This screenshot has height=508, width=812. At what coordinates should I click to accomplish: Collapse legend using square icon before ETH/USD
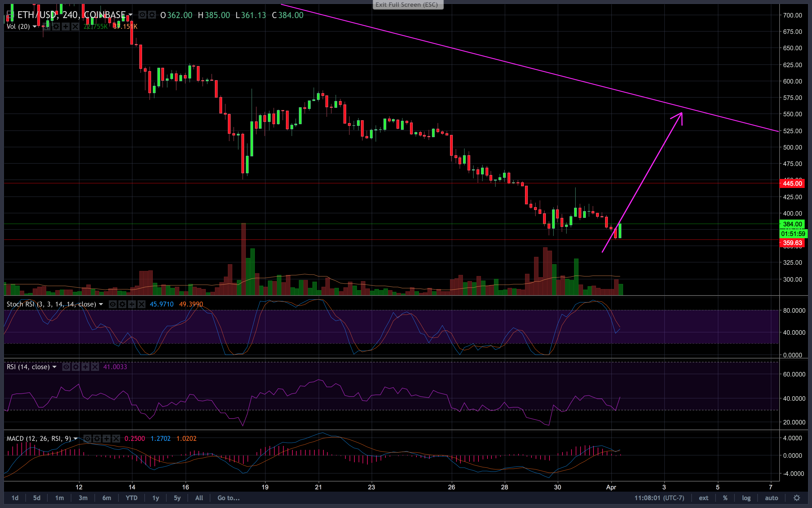(10, 14)
